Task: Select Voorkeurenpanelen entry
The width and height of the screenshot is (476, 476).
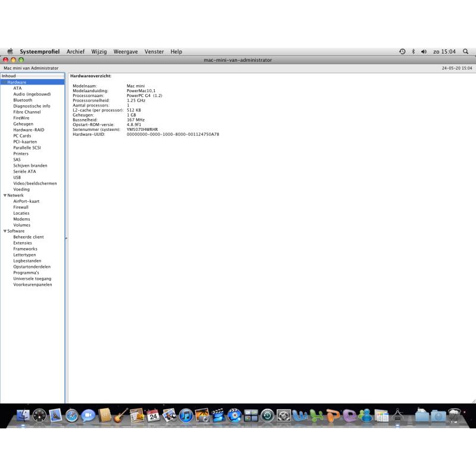Action: (33, 284)
